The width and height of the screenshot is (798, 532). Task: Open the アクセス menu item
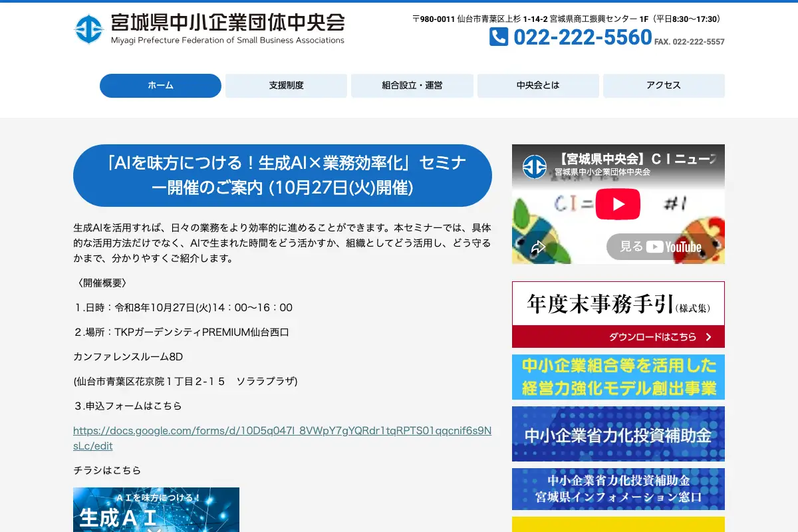[664, 86]
